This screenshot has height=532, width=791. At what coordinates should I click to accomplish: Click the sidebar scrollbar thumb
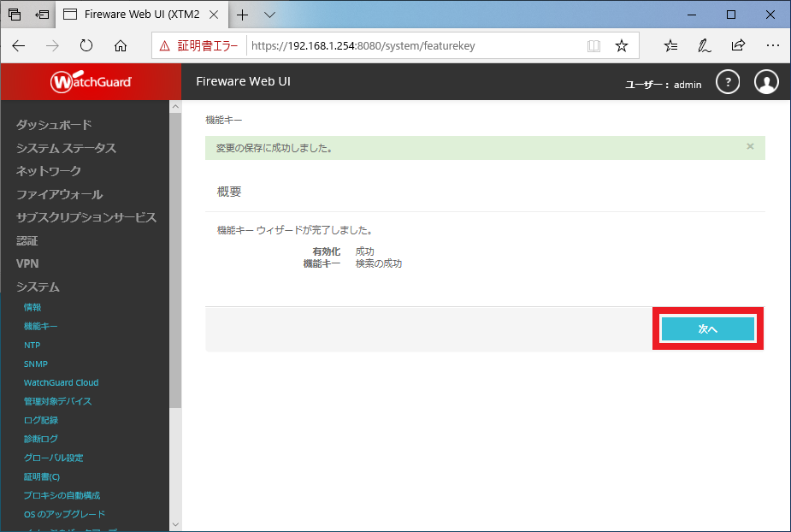tap(175, 260)
